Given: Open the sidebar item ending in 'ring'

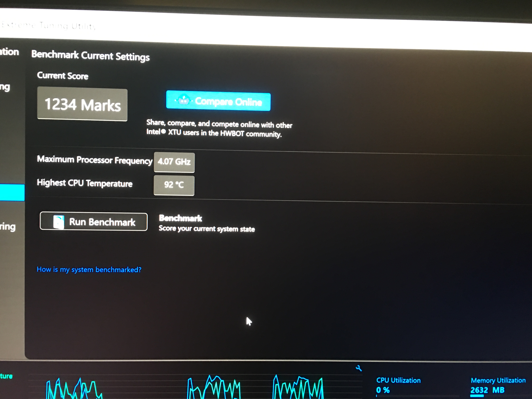Looking at the screenshot, I should tap(8, 227).
